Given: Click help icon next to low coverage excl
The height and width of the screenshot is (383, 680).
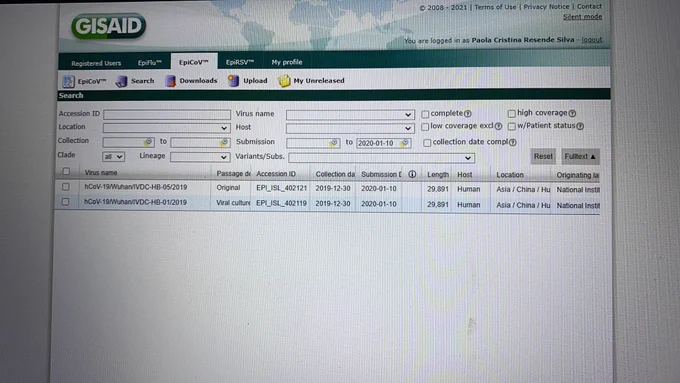Looking at the screenshot, I should [498, 126].
